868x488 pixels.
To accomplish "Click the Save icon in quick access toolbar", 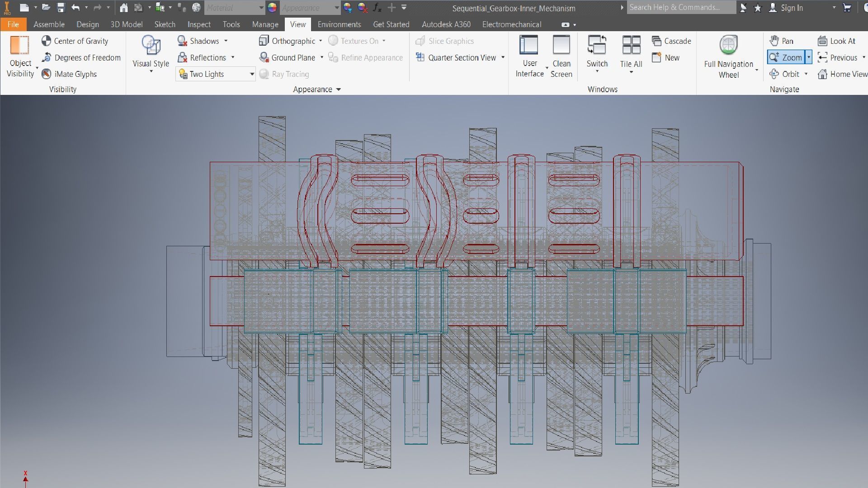I will click(61, 8).
